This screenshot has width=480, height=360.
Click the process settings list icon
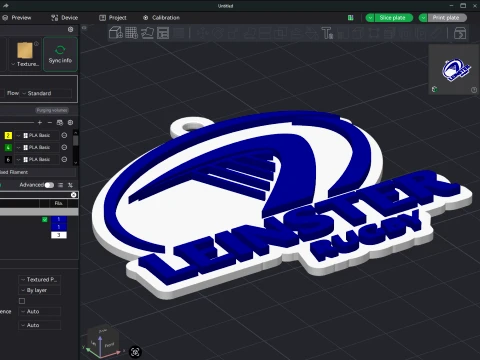pos(60,185)
